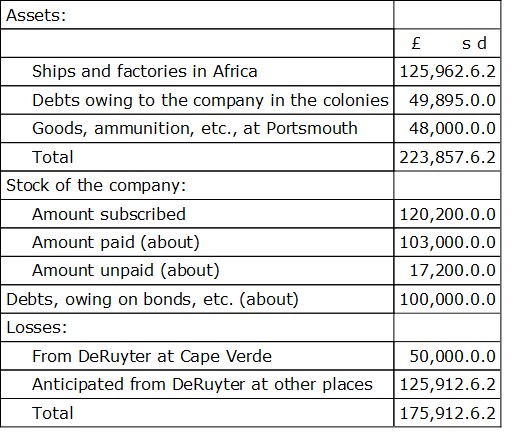Select From DeRuyter at Cape Verde
Image resolution: width=520 pixels, height=446 pixels.
pos(152,356)
